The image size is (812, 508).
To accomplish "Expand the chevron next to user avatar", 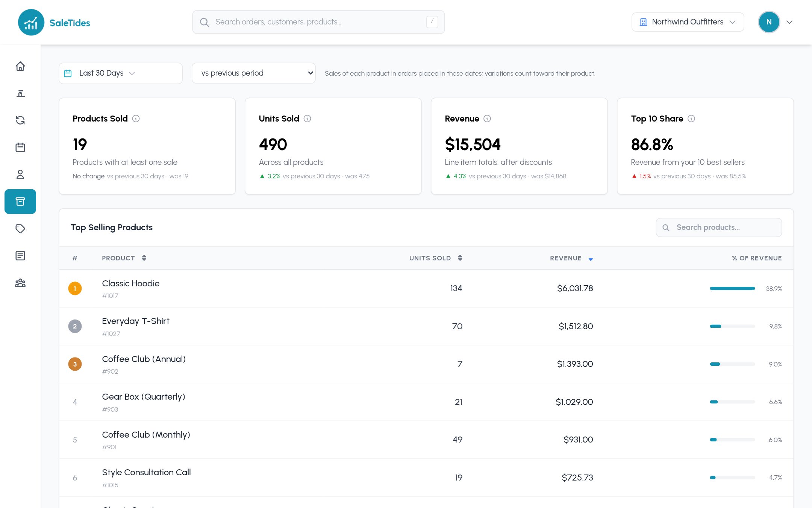I will [x=789, y=22].
